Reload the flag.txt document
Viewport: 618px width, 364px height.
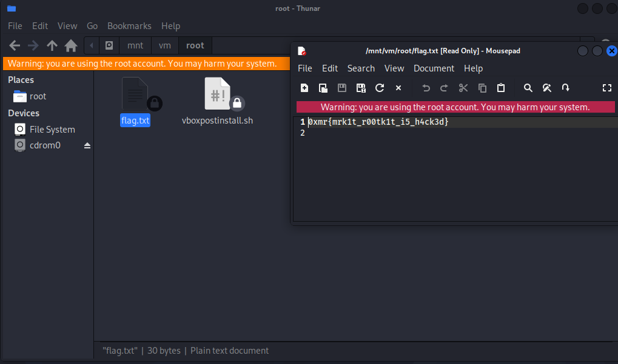click(x=380, y=88)
